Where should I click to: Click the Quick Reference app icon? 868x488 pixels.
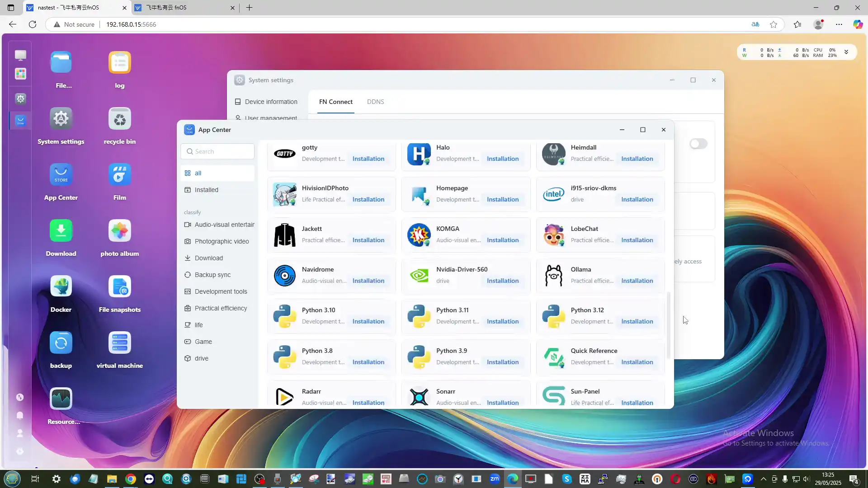tap(553, 357)
